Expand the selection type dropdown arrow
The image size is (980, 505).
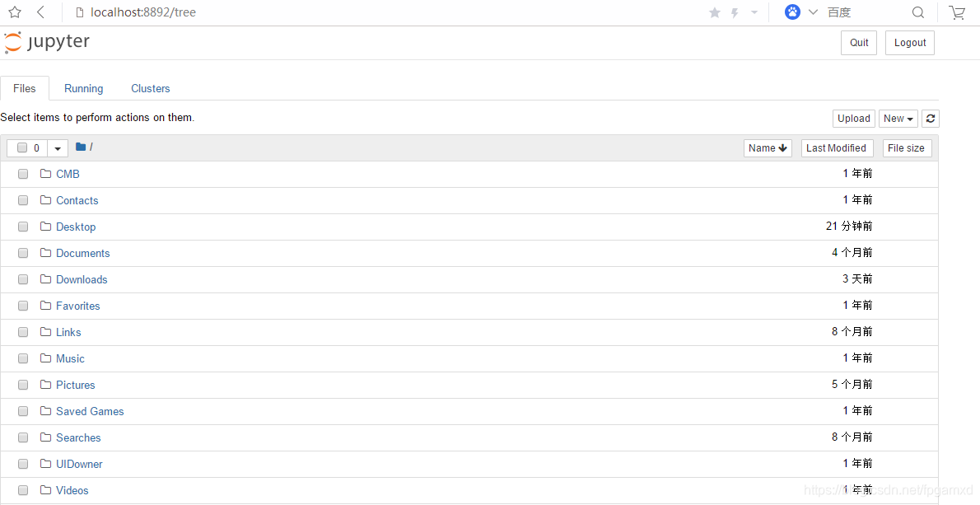coord(58,148)
